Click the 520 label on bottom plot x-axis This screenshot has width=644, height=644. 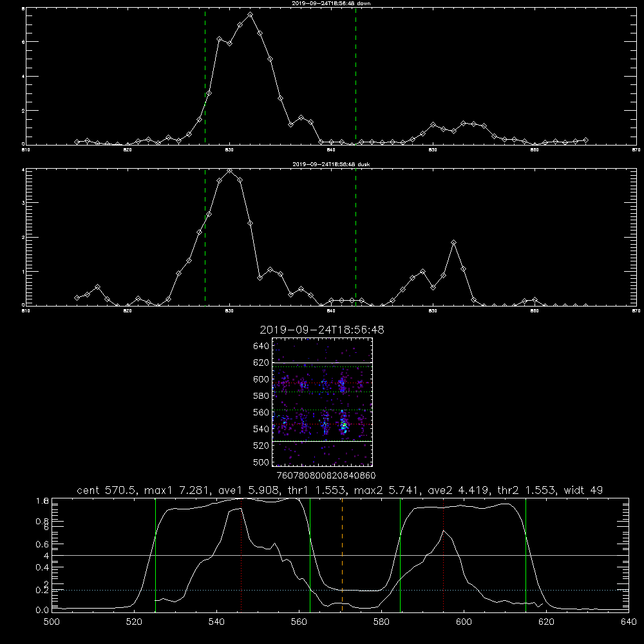pos(134,622)
